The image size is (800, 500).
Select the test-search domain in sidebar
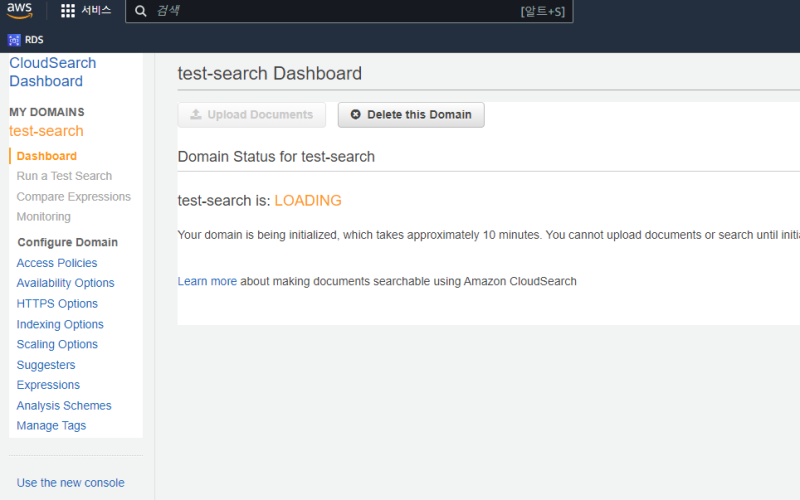[x=46, y=131]
